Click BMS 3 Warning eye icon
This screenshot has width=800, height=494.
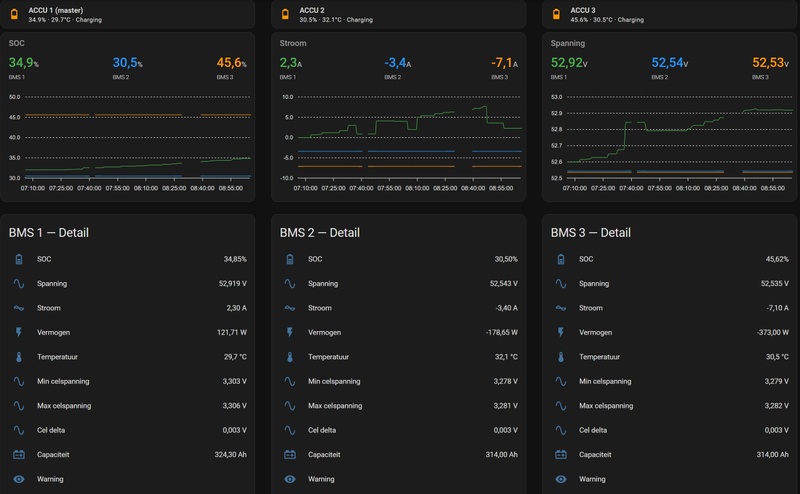pyautogui.click(x=561, y=479)
